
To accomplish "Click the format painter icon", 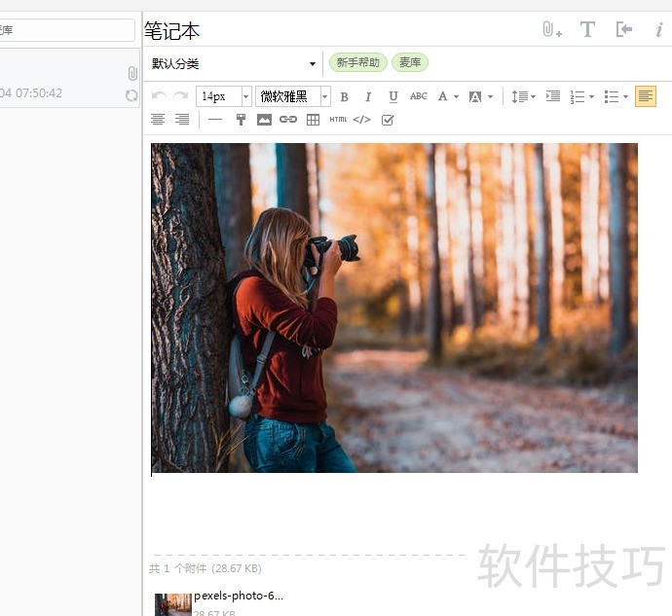I will click(241, 120).
